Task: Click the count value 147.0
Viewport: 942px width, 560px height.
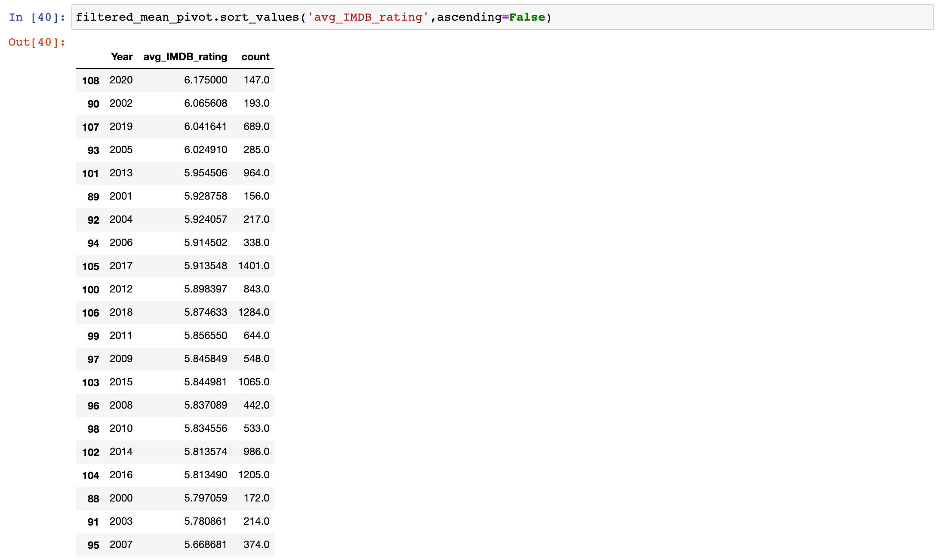Action: coord(256,80)
